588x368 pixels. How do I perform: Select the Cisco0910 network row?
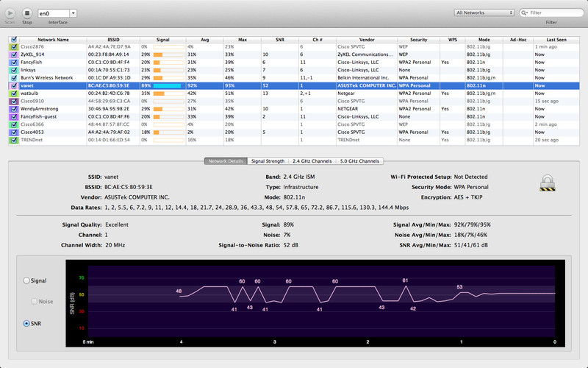click(293, 101)
